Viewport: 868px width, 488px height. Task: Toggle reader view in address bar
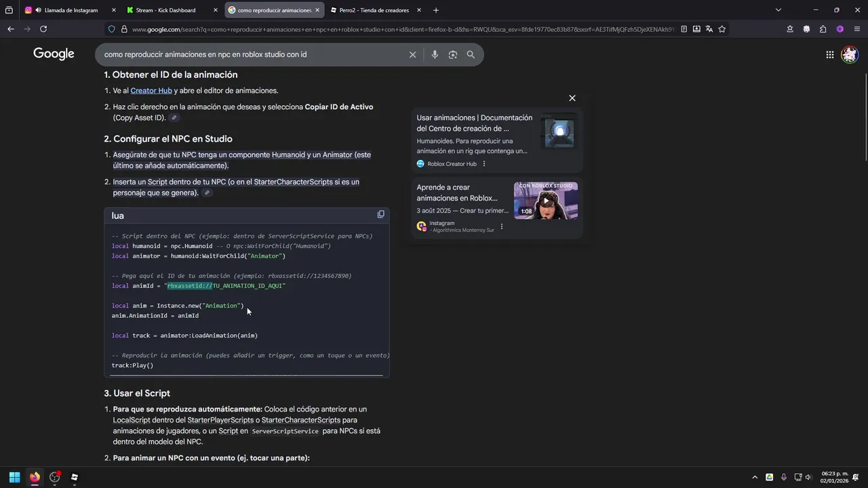tap(684, 29)
